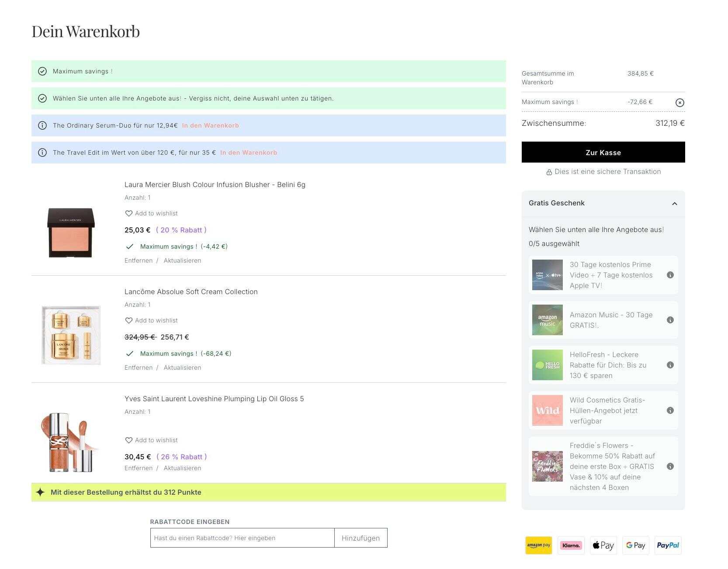Select the 'Wild Cosmetics Gratis-Hüllen-Angebot' offer text
This screenshot has width=728, height=569.
pos(607,410)
